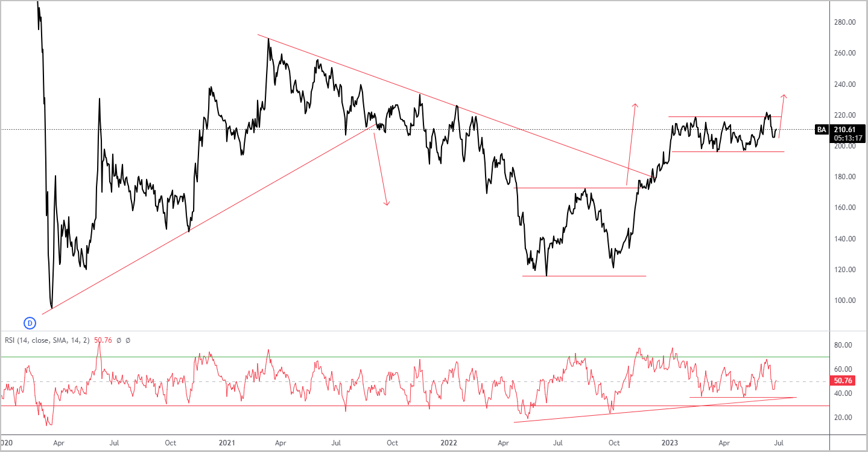Click the 100.00 price axis label

tap(844, 301)
